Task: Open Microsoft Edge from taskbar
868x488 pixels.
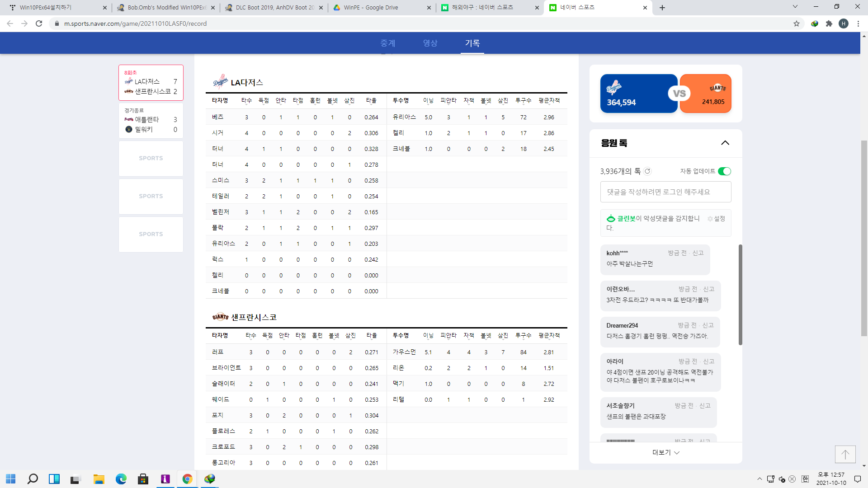Action: 121,479
